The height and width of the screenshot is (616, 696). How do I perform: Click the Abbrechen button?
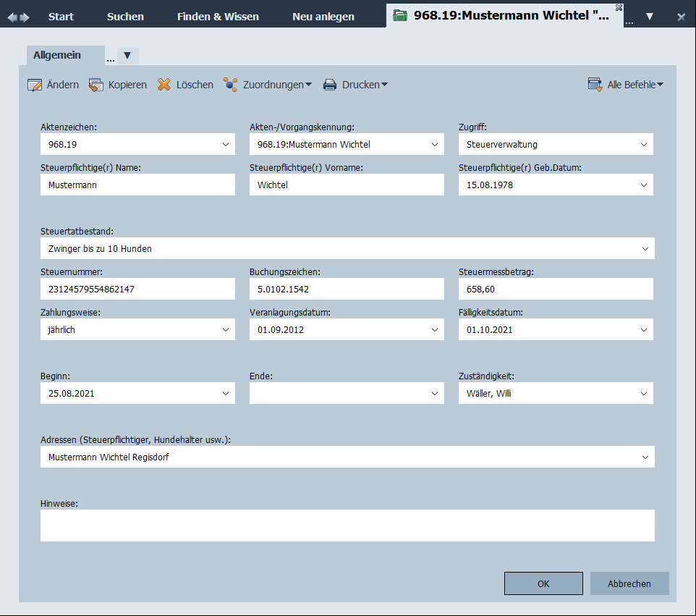(629, 583)
